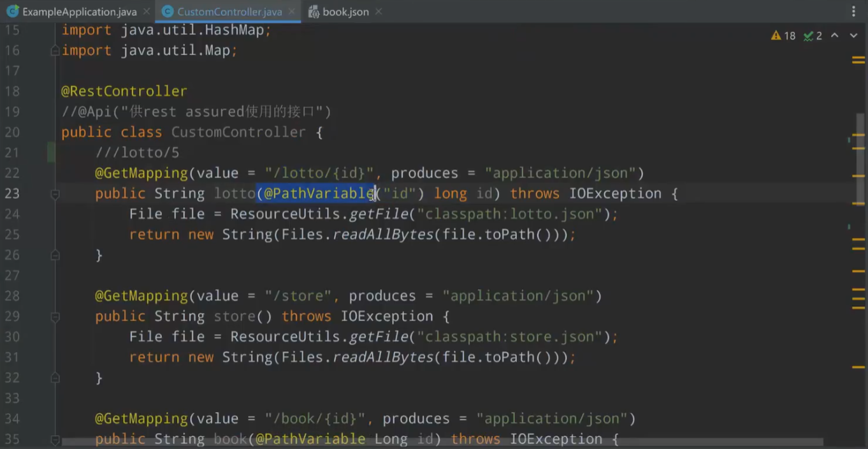Click the green typo checkmark showing 2
This screenshot has height=449, width=868.
click(813, 36)
